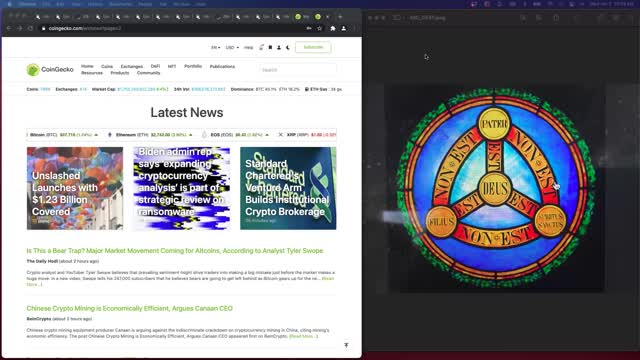The width and height of the screenshot is (640, 360).
Task: Open the Coins navigation menu
Action: [x=107, y=66]
